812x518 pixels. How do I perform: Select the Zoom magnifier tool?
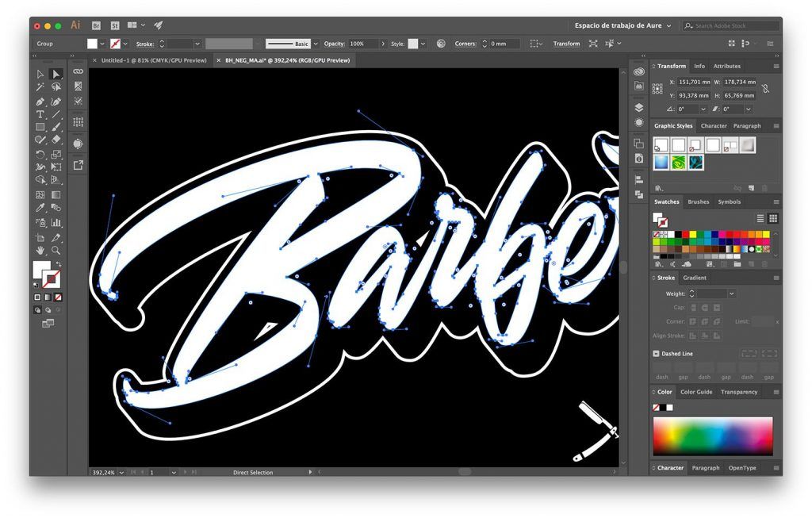(56, 251)
